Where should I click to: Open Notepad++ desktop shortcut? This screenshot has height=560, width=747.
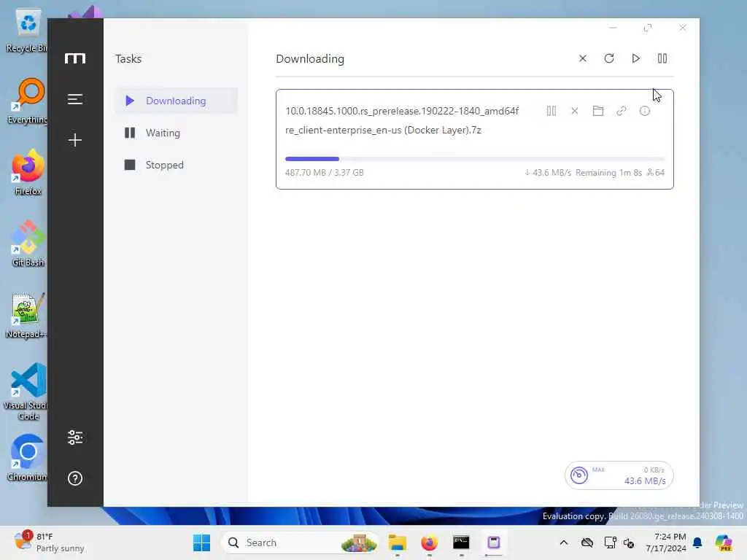coord(26,315)
